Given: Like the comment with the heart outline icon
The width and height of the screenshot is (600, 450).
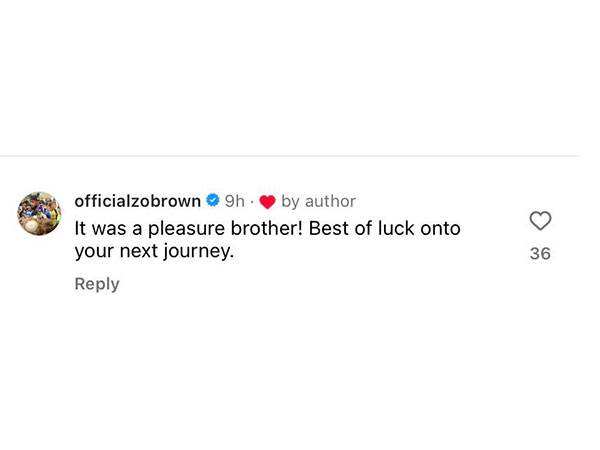Looking at the screenshot, I should 540,221.
